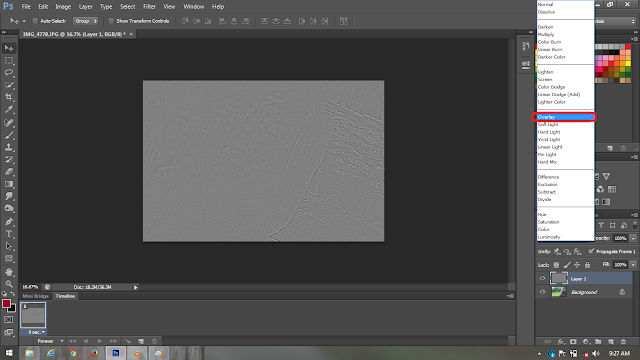Viewport: 640px width, 360px height.
Task: Select the Lasso tool
Action: 9,73
